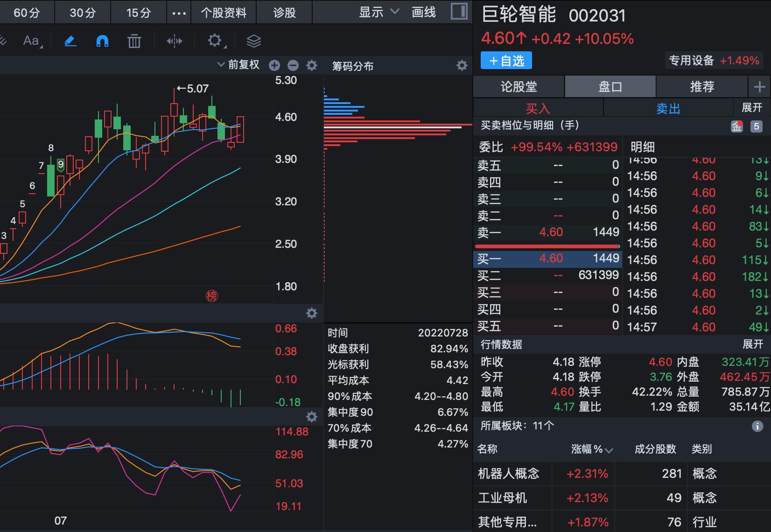Viewport: 771px width, 532px height.
Task: Toggle the 5-level order book badge
Action: click(756, 126)
